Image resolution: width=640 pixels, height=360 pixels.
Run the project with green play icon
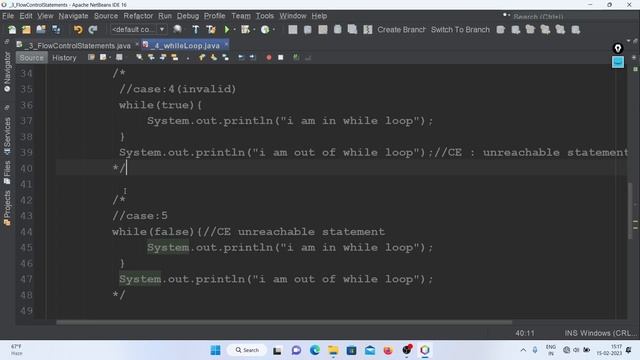coord(227,29)
